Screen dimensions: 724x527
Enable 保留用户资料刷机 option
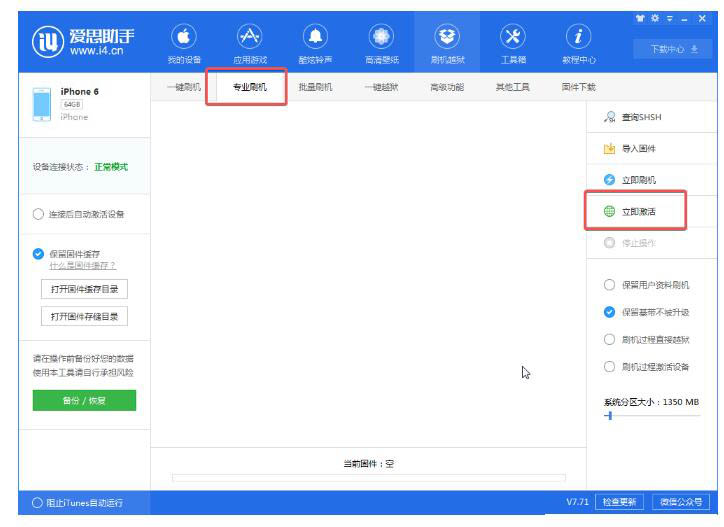coord(609,285)
